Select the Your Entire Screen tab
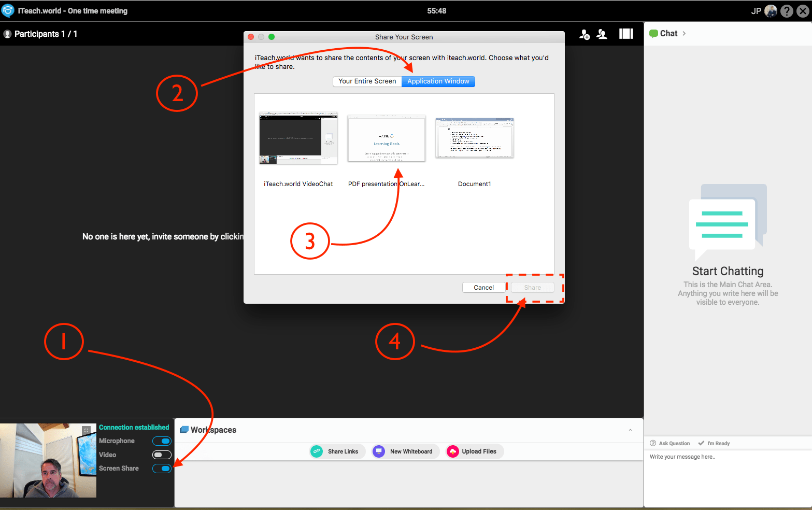The width and height of the screenshot is (812, 510). click(x=367, y=81)
